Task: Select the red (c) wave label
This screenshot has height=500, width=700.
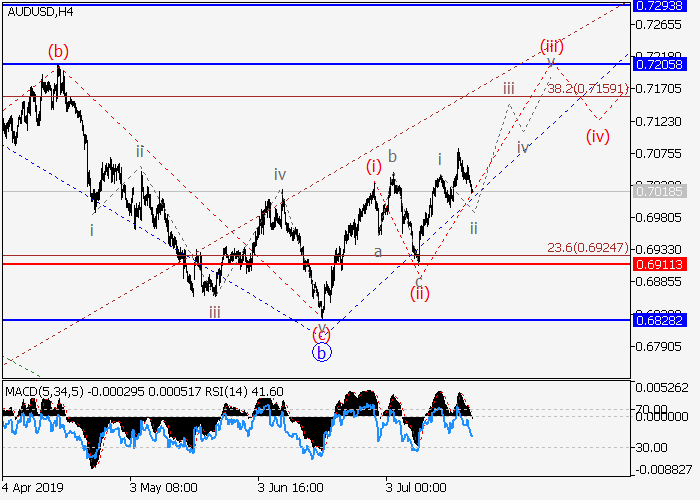Action: coord(321,333)
